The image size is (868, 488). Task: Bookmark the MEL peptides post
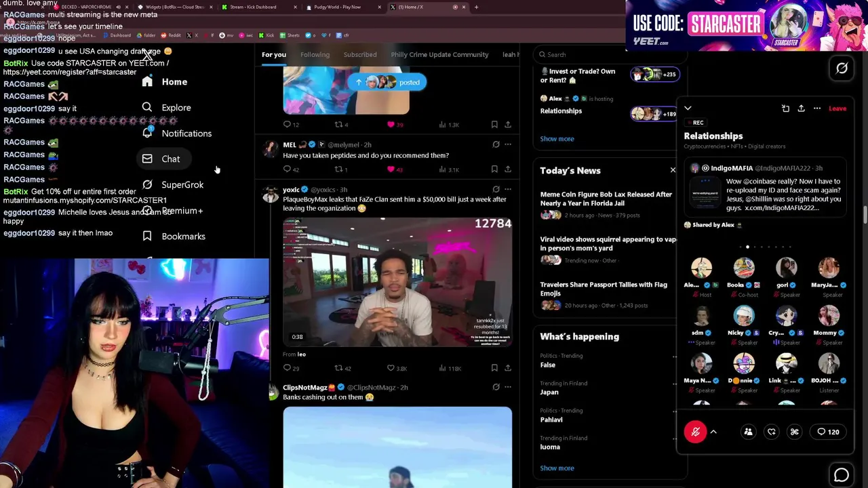coord(494,169)
